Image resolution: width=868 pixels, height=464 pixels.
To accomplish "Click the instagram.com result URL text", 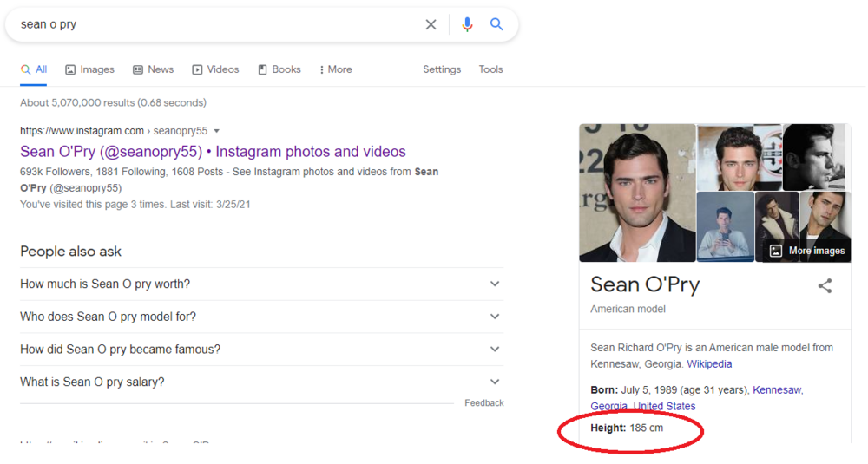I will tap(114, 131).
